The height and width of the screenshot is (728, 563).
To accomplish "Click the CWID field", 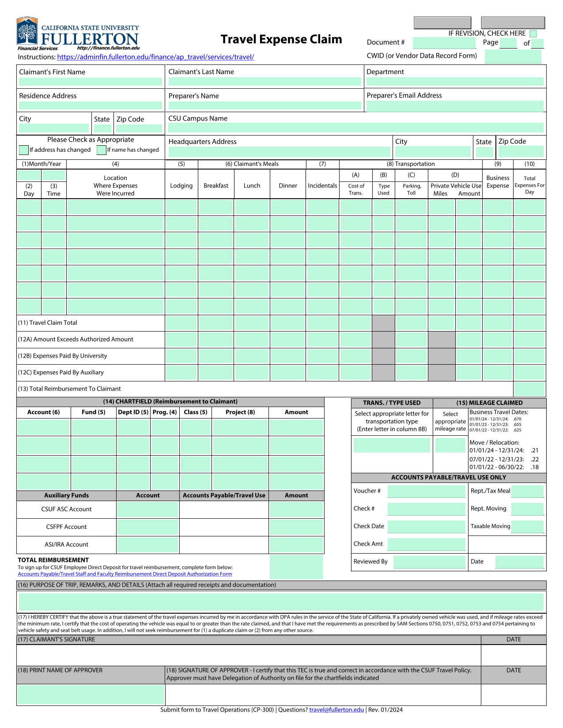I will (x=513, y=57).
